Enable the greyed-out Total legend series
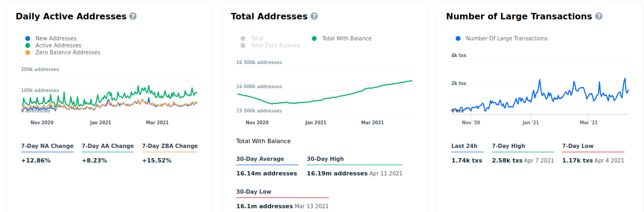Viewport: 644px width, 212px height. tap(252, 39)
